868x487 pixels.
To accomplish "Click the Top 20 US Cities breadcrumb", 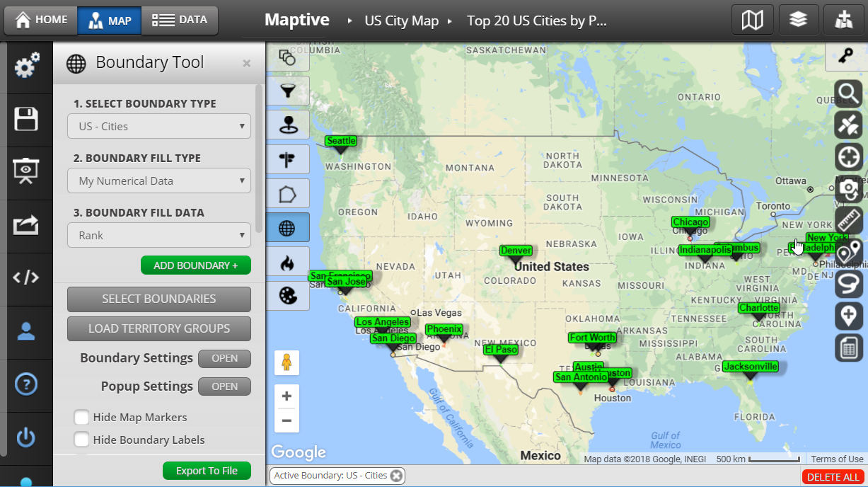I will 537,21.
